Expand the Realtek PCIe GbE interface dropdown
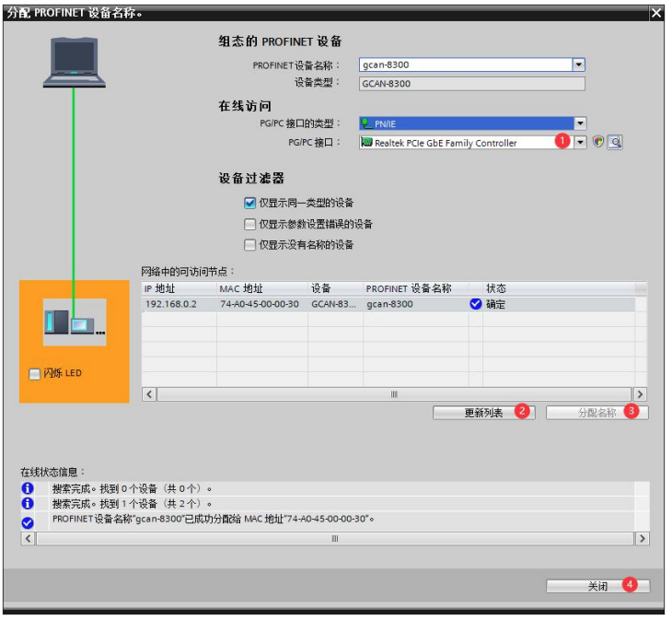The image size is (672, 620). tap(580, 142)
